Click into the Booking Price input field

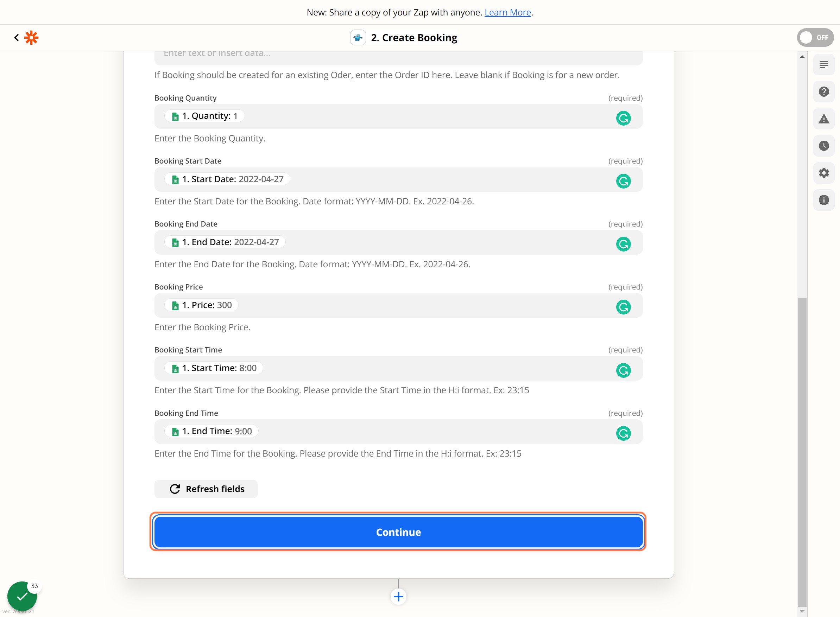398,306
